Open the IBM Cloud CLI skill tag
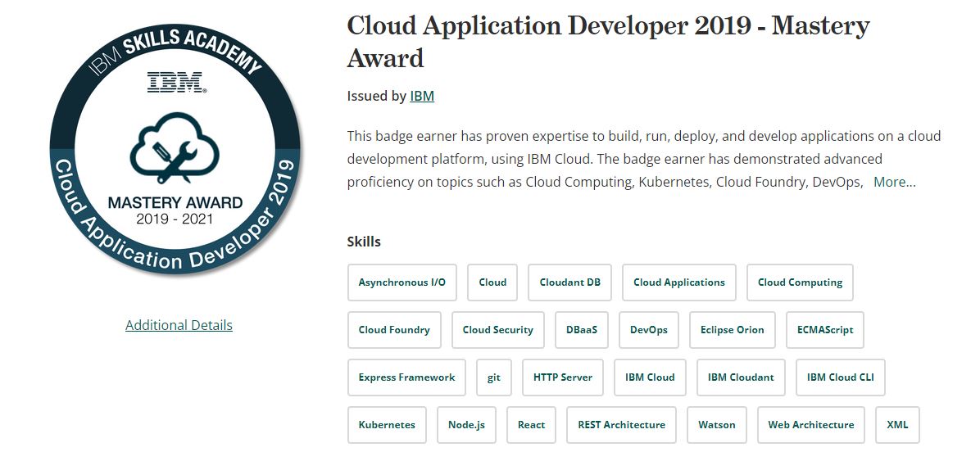Screen dimensions: 980x461 tap(841, 377)
